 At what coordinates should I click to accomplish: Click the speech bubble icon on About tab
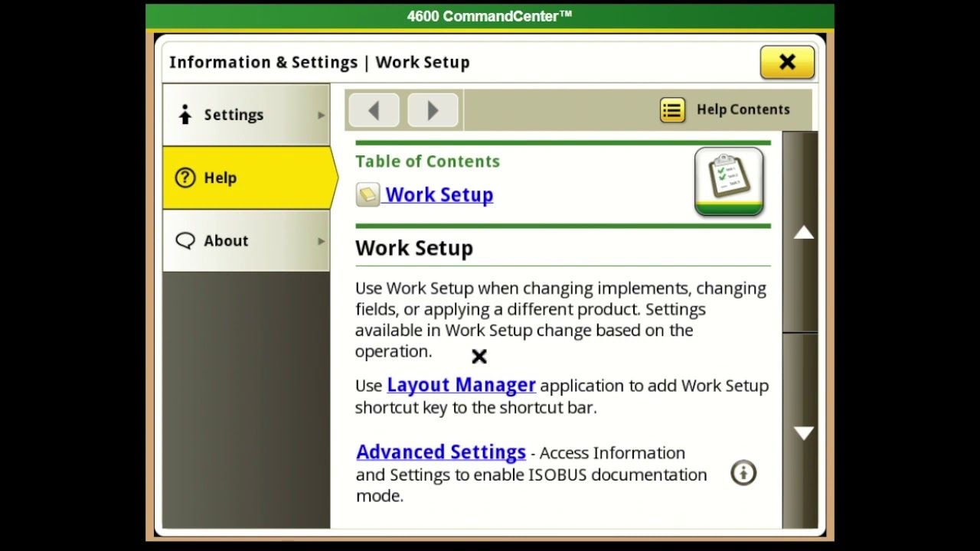(185, 241)
